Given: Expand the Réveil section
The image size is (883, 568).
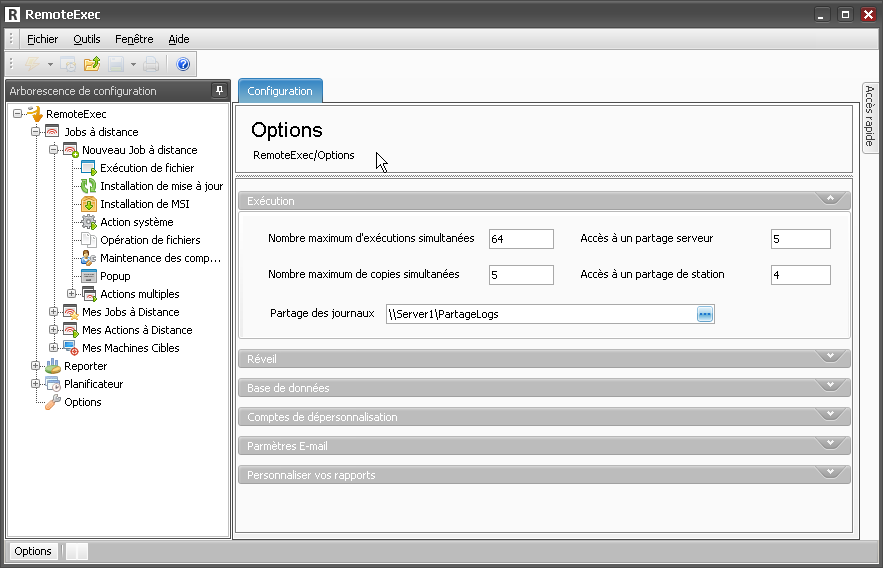Looking at the screenshot, I should 544,359.
